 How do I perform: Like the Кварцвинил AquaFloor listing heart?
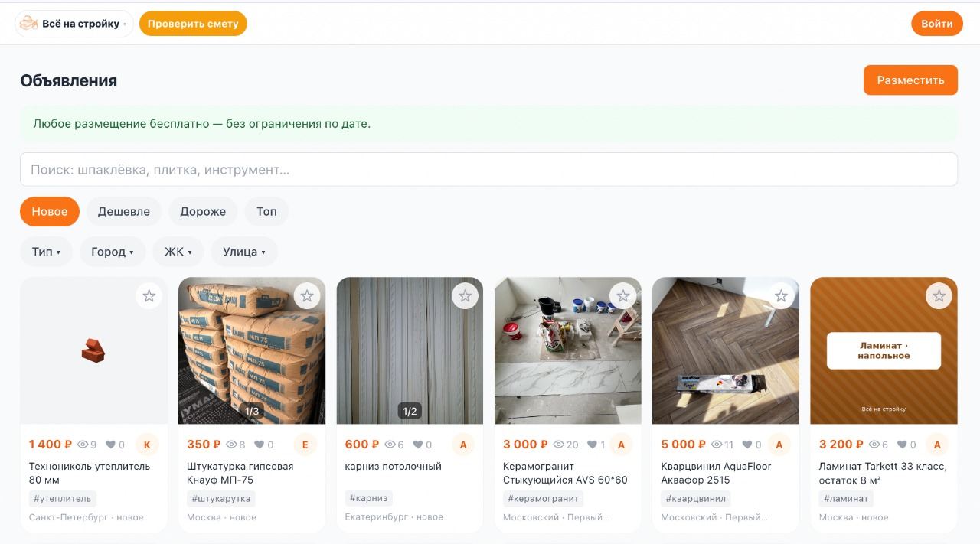pos(747,445)
